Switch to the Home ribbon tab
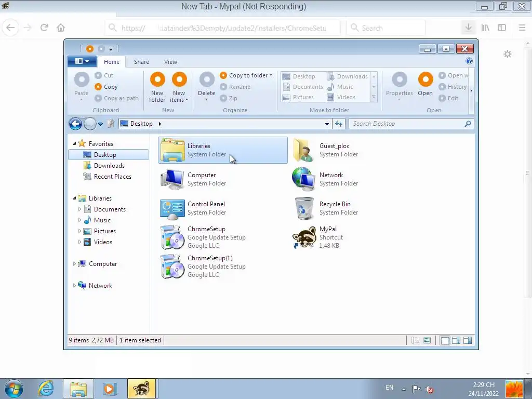This screenshot has height=399, width=532. click(x=112, y=62)
